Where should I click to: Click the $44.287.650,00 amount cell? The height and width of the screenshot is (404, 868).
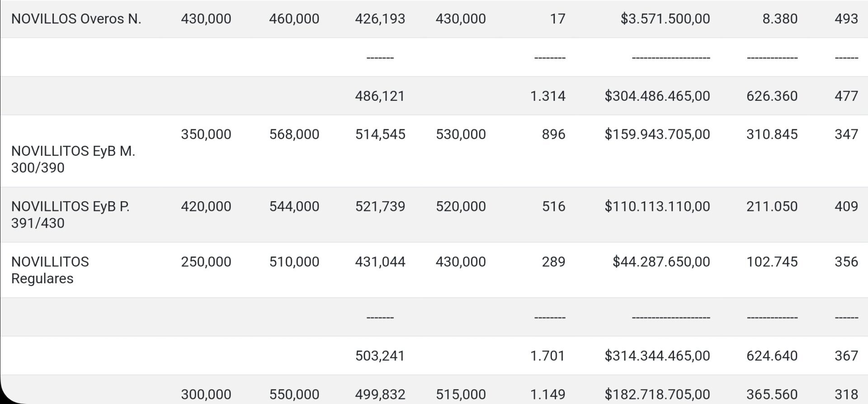(661, 262)
